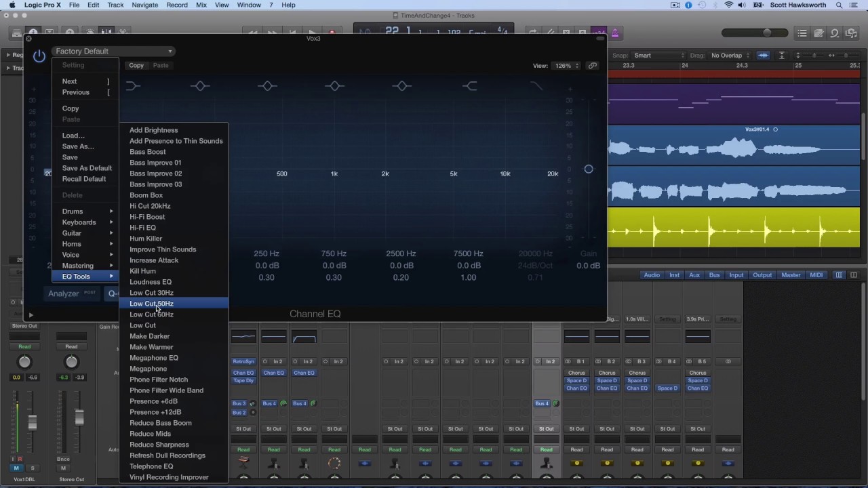Expand the Voice preset submenu
This screenshot has width=868, height=488.
pos(85,255)
